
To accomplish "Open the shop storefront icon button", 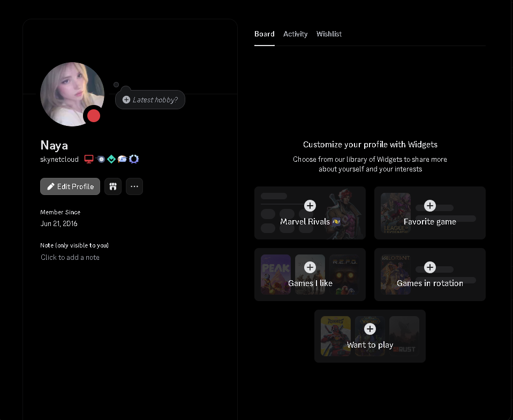I will pos(113,186).
